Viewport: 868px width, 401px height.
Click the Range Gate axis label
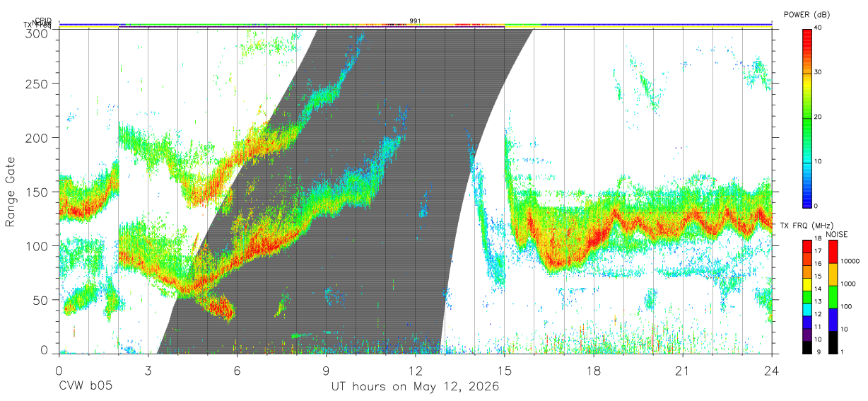point(11,192)
